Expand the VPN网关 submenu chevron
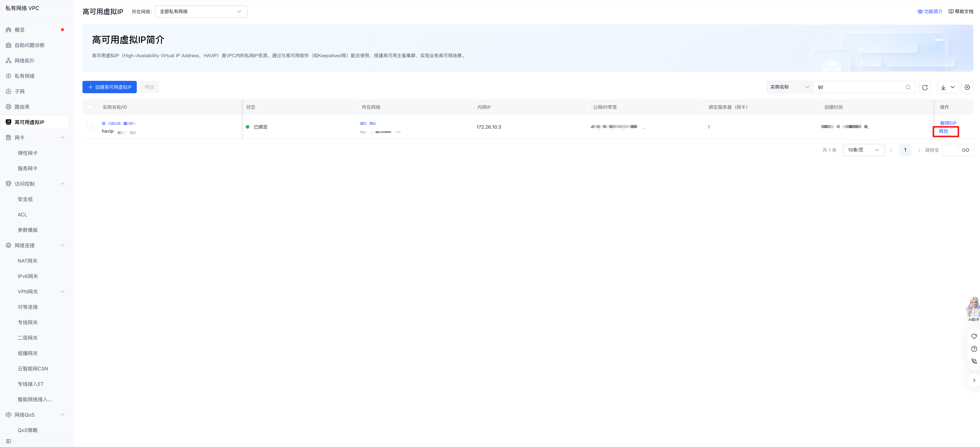This screenshot has width=980, height=447. (x=62, y=291)
